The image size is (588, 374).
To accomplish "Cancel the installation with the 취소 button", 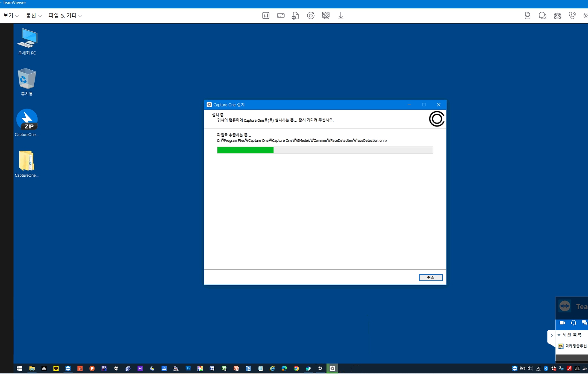I will 431,277.
